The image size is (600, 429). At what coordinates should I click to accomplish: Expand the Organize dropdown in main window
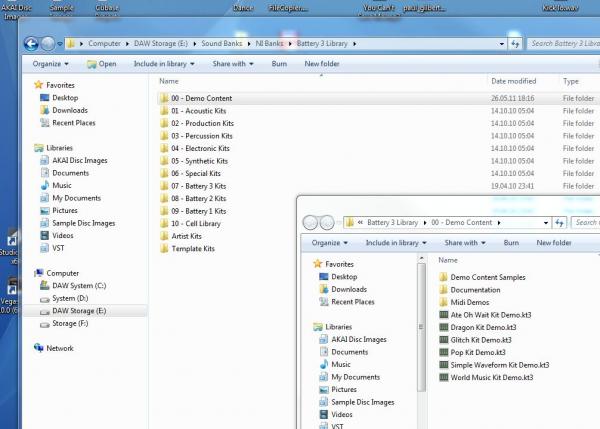pos(50,63)
